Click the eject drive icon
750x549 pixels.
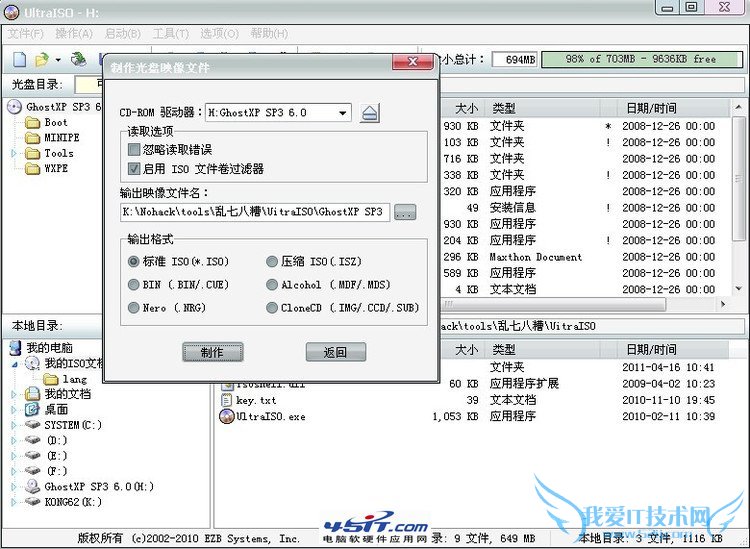[370, 113]
